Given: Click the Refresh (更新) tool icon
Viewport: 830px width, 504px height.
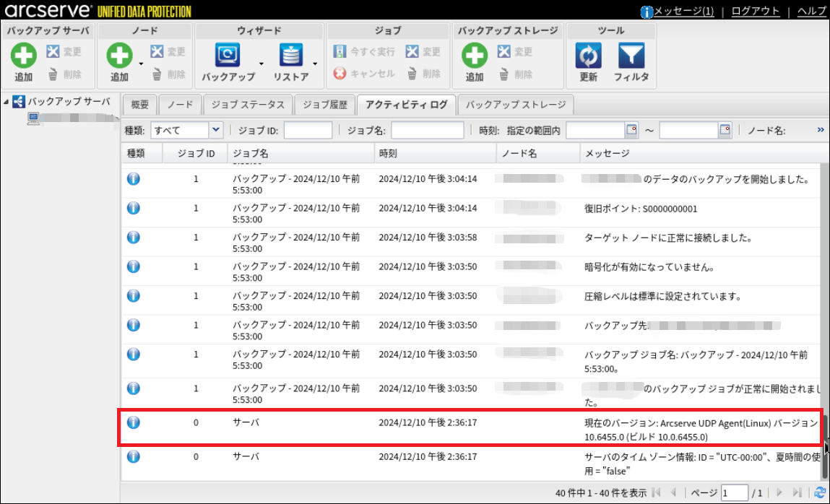Looking at the screenshot, I should pyautogui.click(x=588, y=56).
